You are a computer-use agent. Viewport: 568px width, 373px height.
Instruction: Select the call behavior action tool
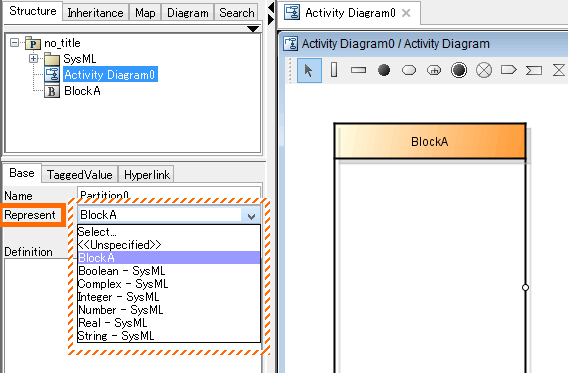pos(434,70)
